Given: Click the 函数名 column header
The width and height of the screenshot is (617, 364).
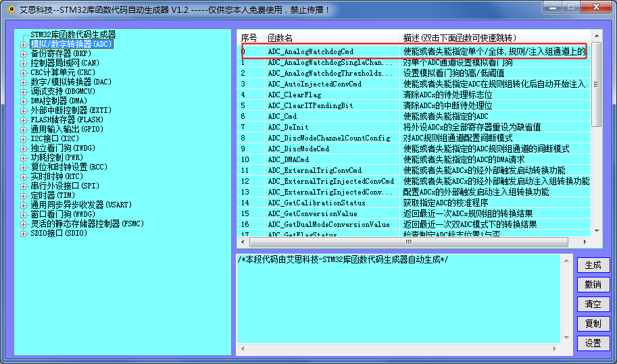Looking at the screenshot, I should (331, 38).
